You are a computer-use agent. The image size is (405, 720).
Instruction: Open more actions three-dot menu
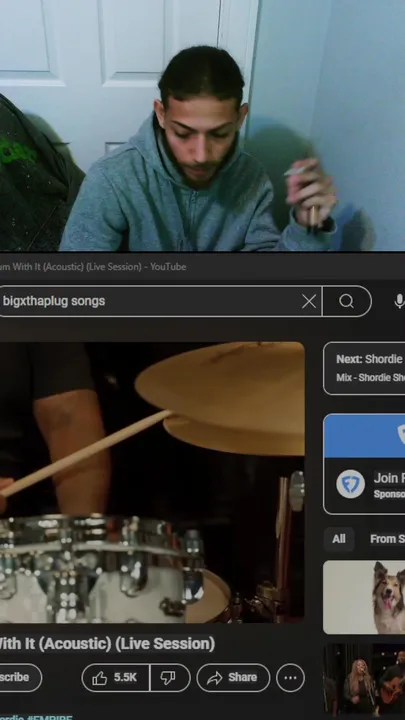(290, 677)
